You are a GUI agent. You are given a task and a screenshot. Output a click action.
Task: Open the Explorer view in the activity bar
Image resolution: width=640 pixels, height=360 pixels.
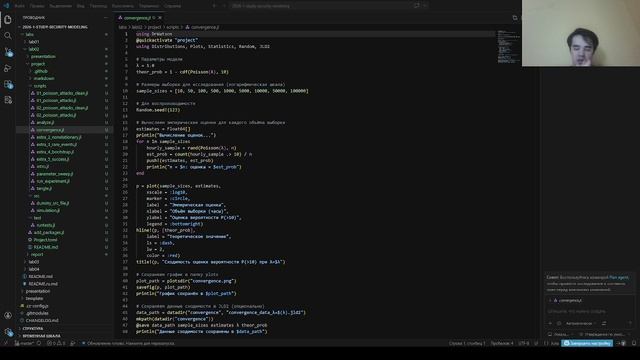[8, 20]
